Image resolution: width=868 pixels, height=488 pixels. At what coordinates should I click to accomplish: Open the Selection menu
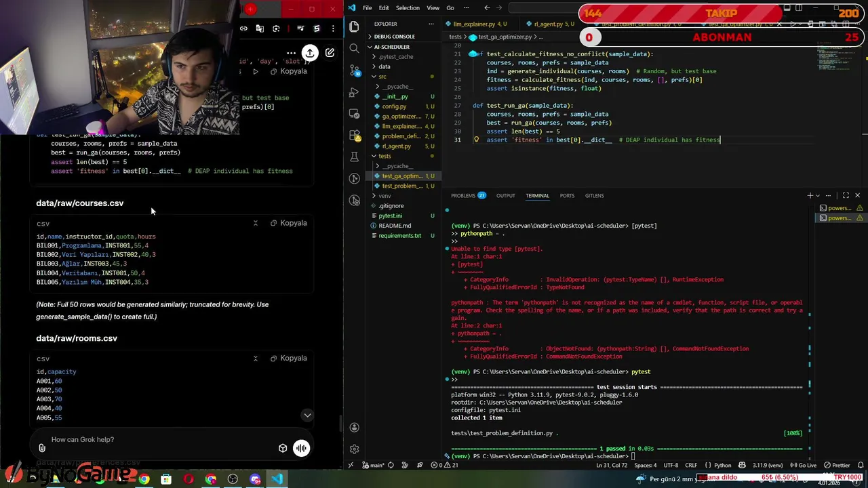(408, 8)
